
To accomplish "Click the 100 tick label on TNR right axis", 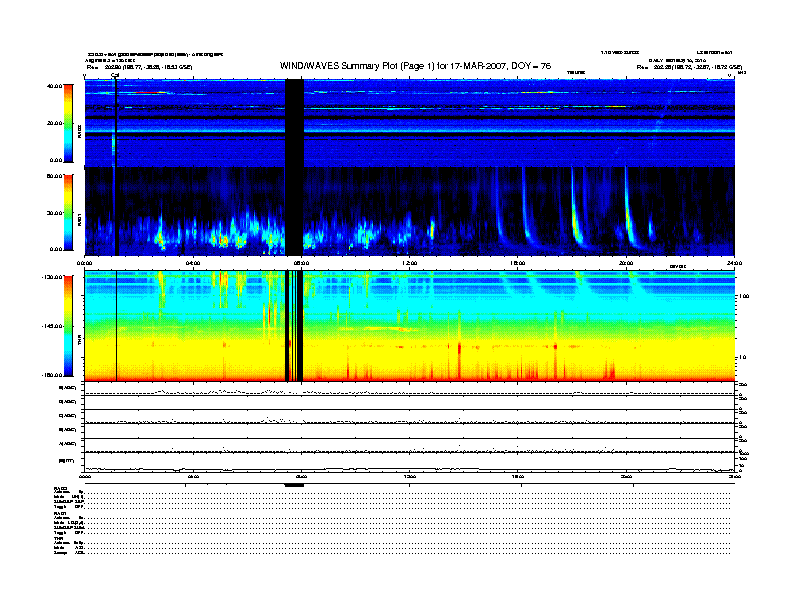I will 744,296.
